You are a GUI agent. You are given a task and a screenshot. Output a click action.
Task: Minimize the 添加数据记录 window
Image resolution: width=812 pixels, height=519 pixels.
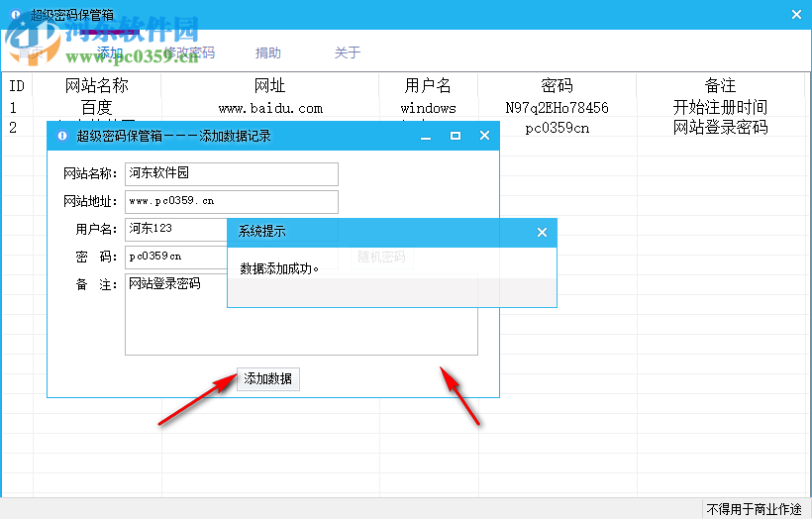(426, 136)
